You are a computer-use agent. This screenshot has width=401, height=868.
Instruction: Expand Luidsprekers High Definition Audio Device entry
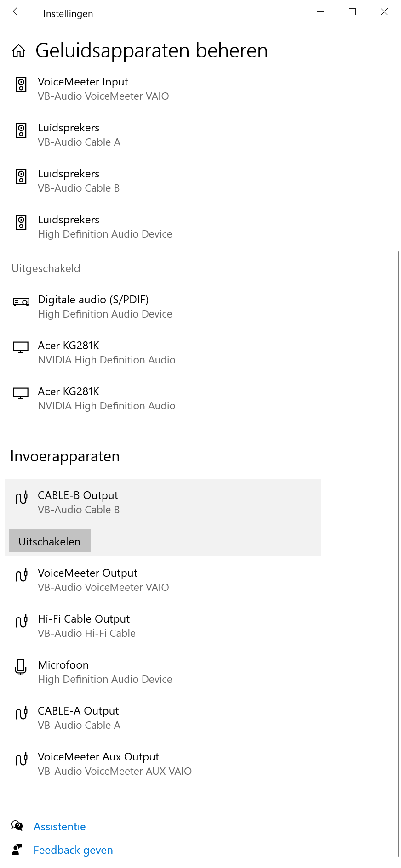click(105, 227)
